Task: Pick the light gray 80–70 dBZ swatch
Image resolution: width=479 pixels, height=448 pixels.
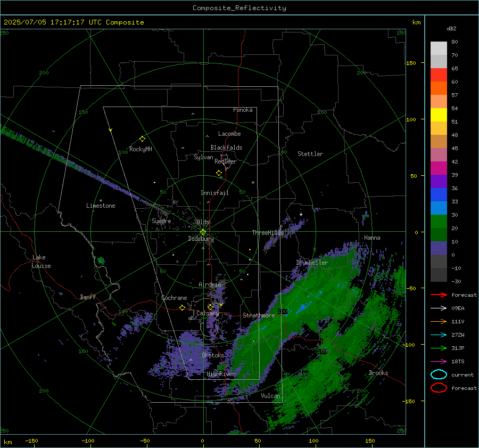Action: pos(439,48)
